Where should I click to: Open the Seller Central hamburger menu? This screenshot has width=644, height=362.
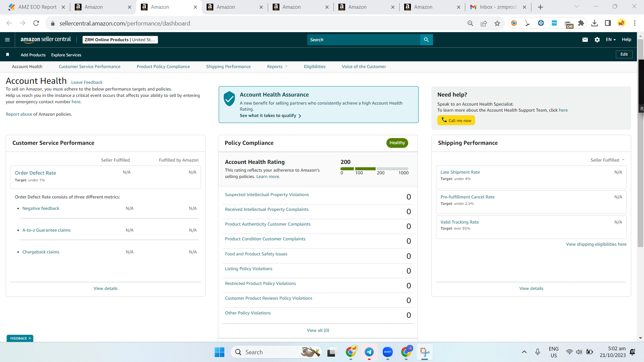pos(7,40)
